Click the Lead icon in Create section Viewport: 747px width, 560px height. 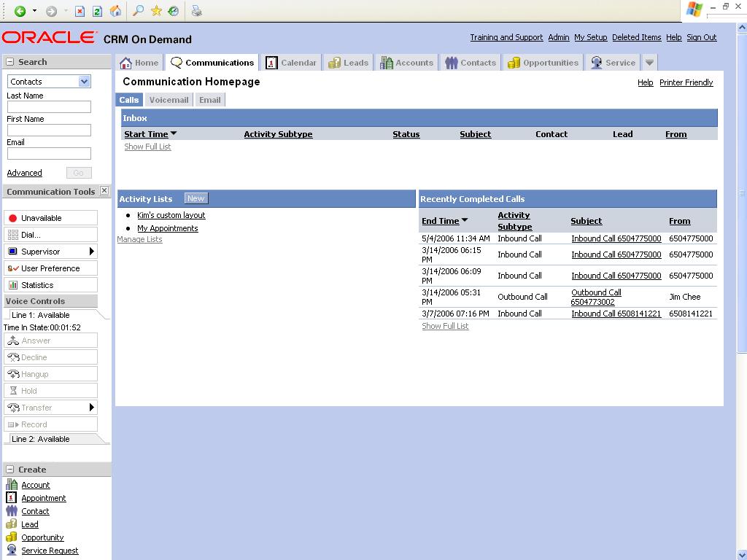12,524
